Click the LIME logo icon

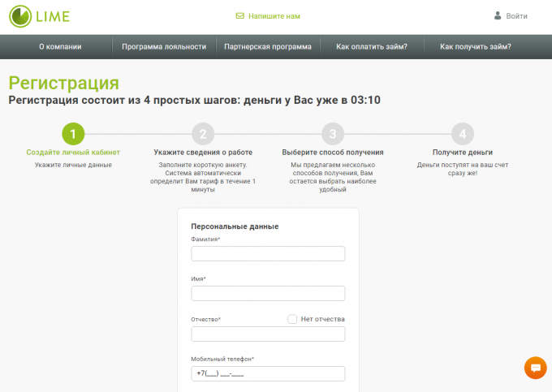21,16
